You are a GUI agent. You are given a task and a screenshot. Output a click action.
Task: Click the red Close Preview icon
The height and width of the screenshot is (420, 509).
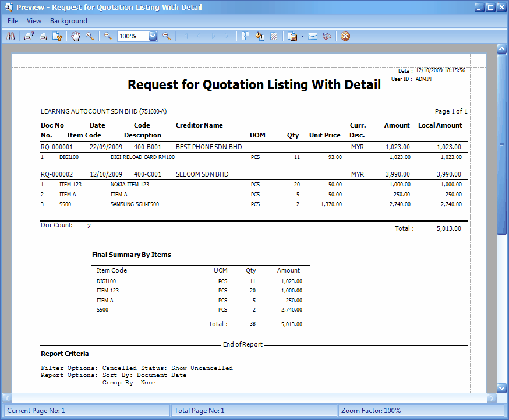coord(345,36)
